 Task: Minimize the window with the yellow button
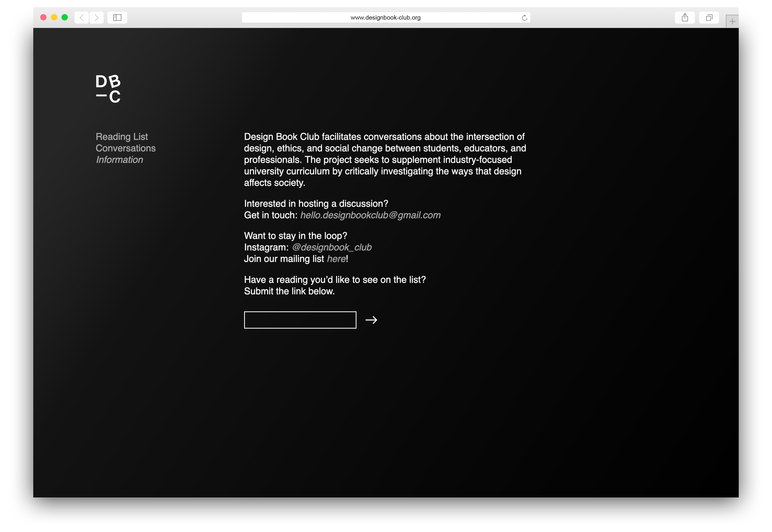54,17
